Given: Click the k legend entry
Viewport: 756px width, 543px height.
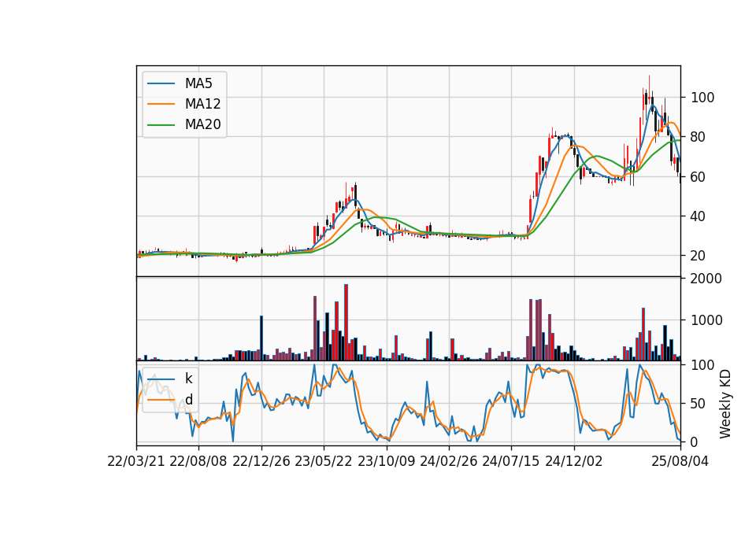Looking at the screenshot, I should tap(188, 379).
